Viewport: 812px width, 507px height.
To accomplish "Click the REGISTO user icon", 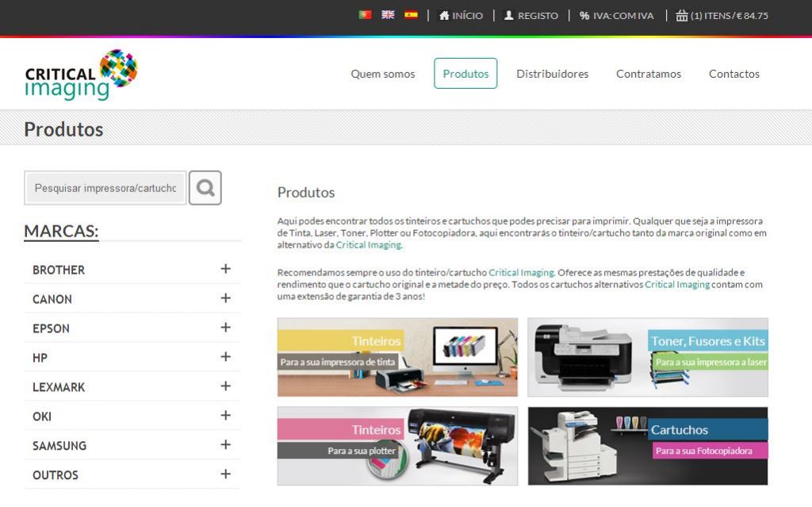I will 509,16.
